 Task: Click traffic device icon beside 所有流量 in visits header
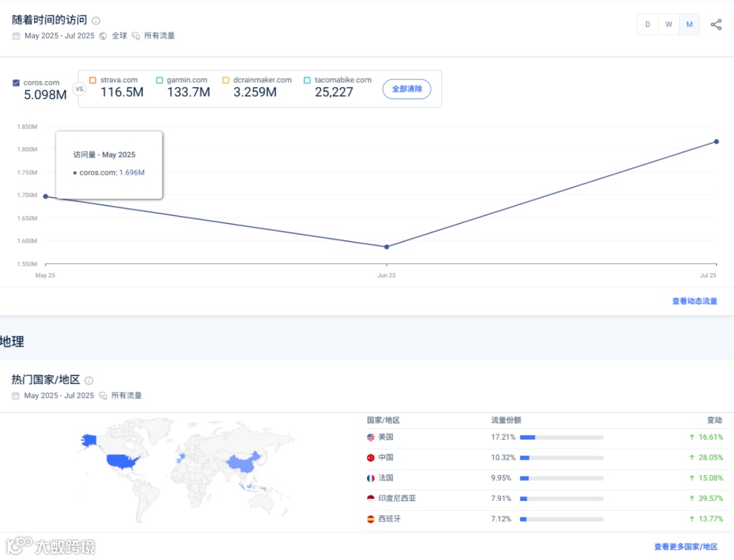(136, 36)
